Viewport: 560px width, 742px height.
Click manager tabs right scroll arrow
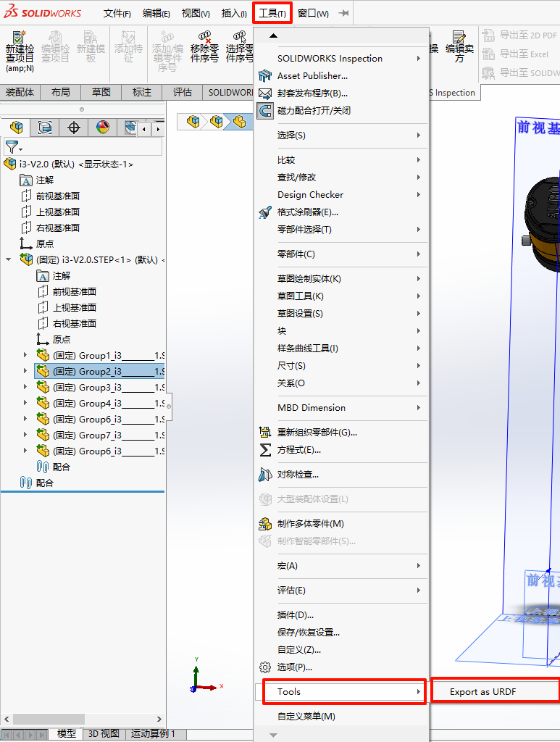pyautogui.click(x=158, y=129)
